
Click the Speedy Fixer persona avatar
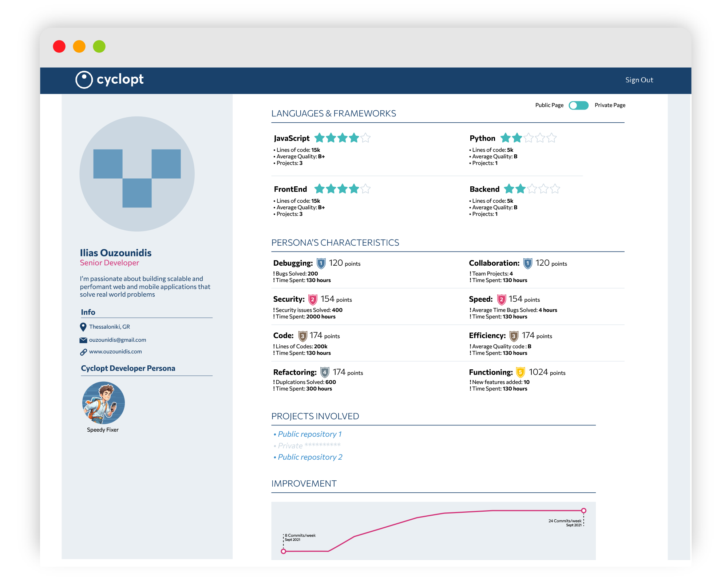[x=103, y=402]
